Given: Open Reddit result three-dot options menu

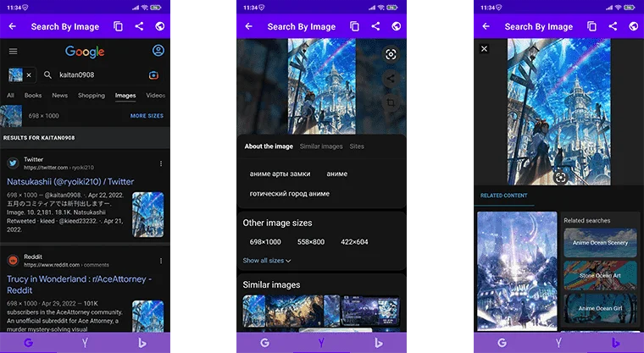Looking at the screenshot, I should 161,261.
